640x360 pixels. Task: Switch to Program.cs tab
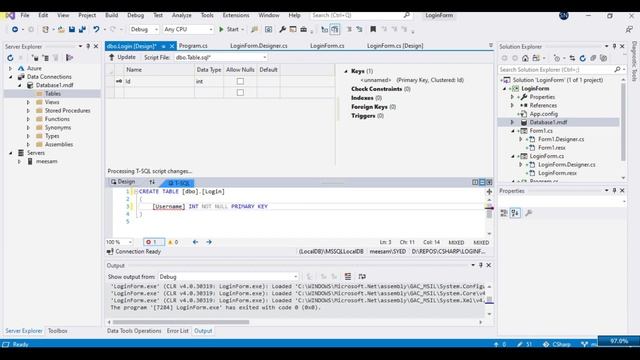(x=193, y=46)
